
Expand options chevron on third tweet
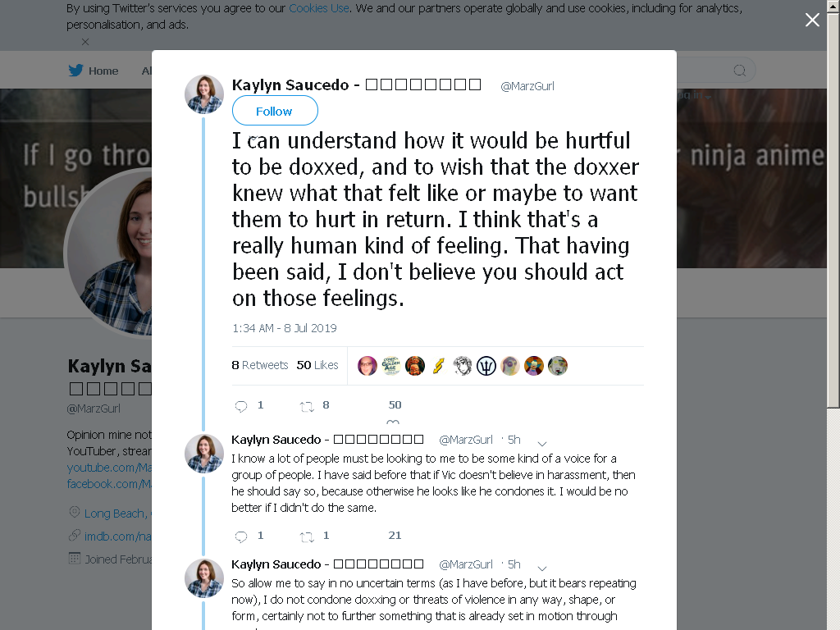click(x=541, y=568)
